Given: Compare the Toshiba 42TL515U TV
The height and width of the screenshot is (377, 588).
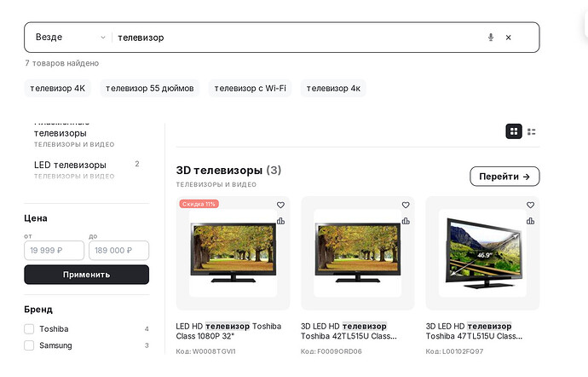Looking at the screenshot, I should (x=406, y=221).
